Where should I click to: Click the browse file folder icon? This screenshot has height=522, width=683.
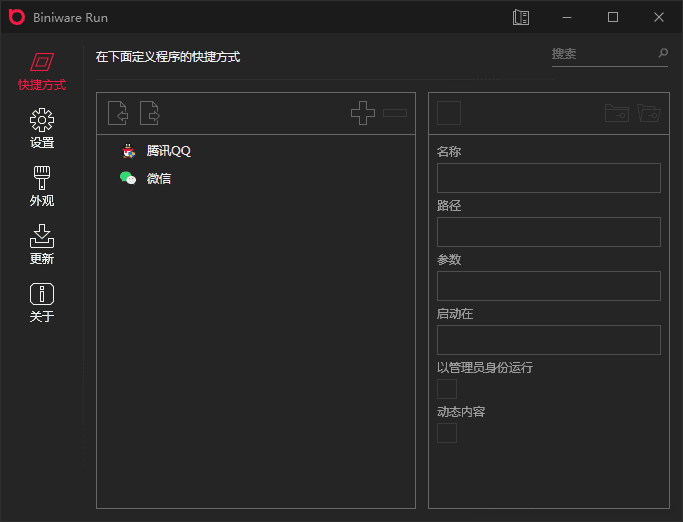point(617,113)
